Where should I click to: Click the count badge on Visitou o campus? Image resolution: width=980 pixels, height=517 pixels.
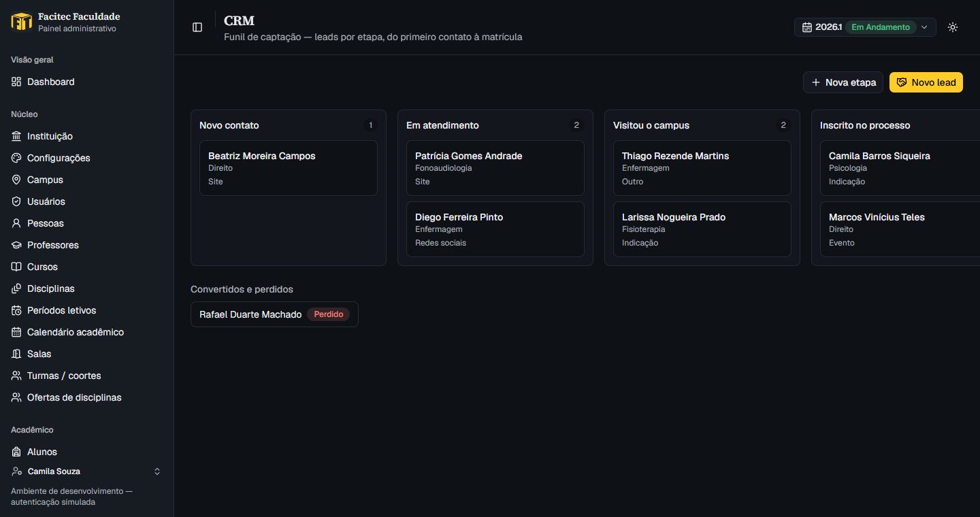783,125
